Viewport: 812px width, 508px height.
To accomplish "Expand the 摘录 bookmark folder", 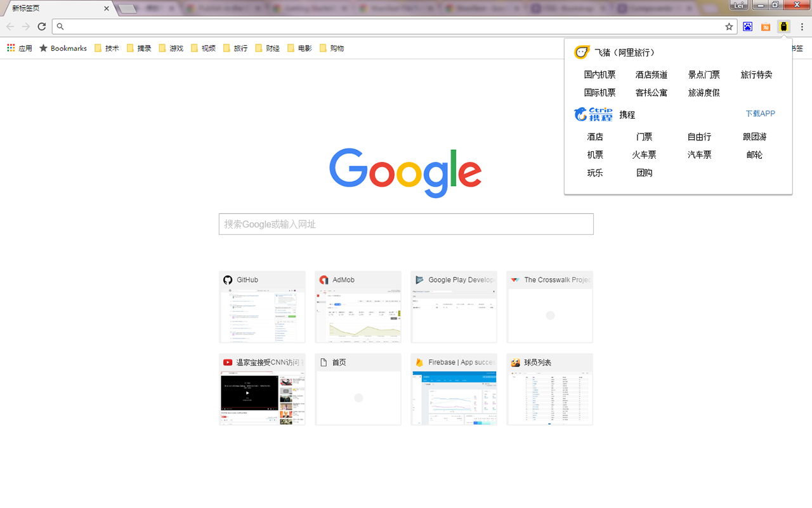I will pyautogui.click(x=139, y=48).
